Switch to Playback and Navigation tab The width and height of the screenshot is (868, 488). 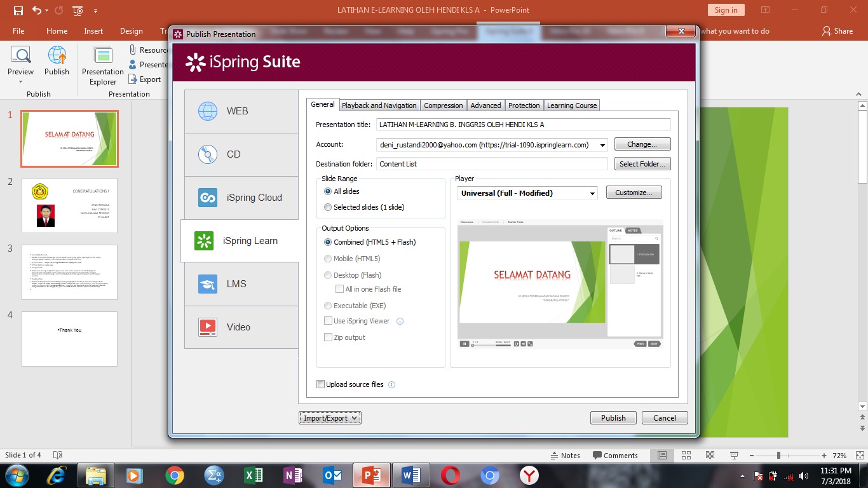pos(379,105)
